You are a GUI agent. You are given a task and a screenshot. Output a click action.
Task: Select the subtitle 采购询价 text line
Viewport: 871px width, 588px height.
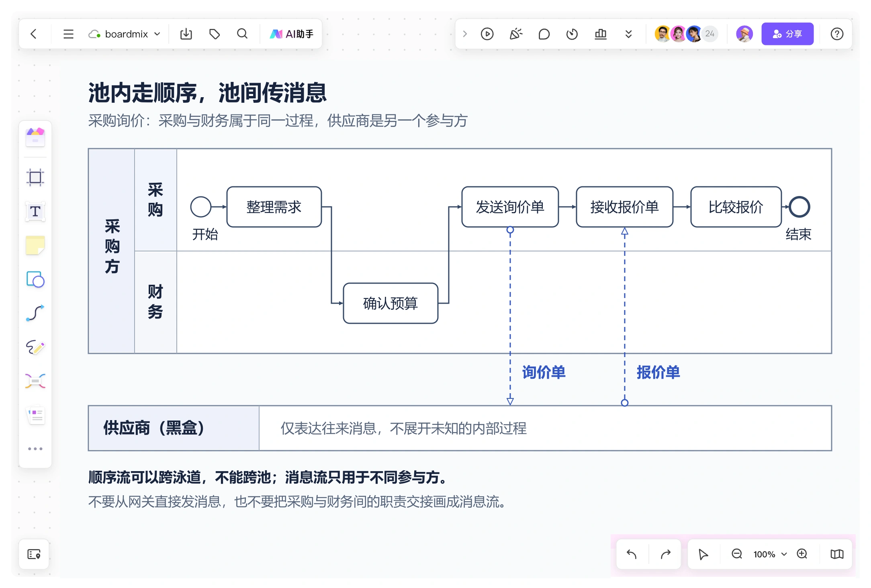(x=278, y=120)
